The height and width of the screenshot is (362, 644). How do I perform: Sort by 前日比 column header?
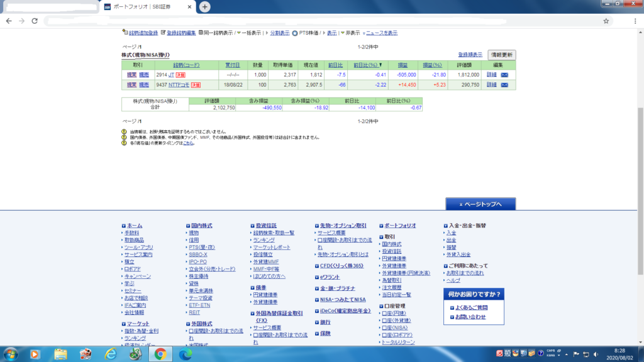pyautogui.click(x=335, y=65)
